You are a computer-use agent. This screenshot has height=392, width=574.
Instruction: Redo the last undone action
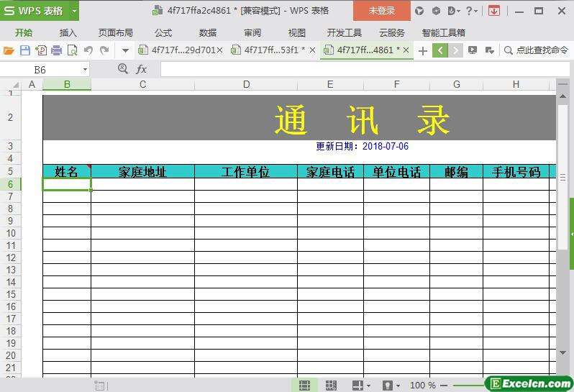(105, 50)
